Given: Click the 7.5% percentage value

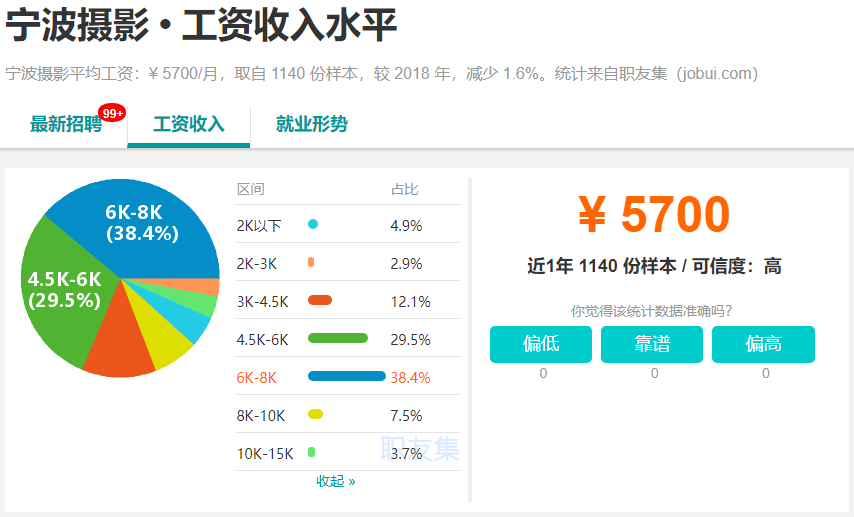Looking at the screenshot, I should tap(406, 416).
